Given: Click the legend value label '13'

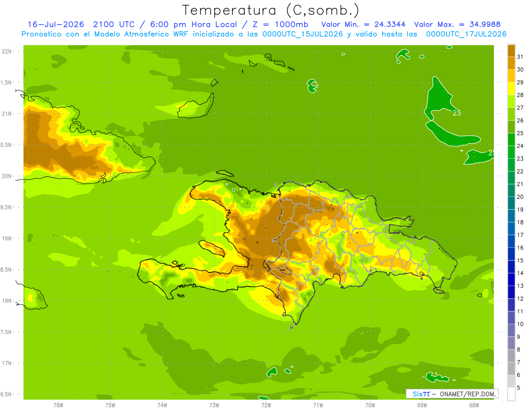Looking at the screenshot, I should [520, 286].
